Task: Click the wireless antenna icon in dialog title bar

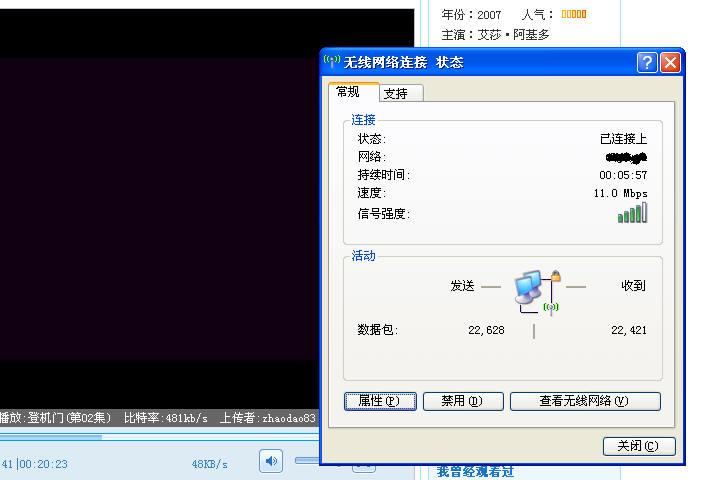Action: pyautogui.click(x=333, y=62)
